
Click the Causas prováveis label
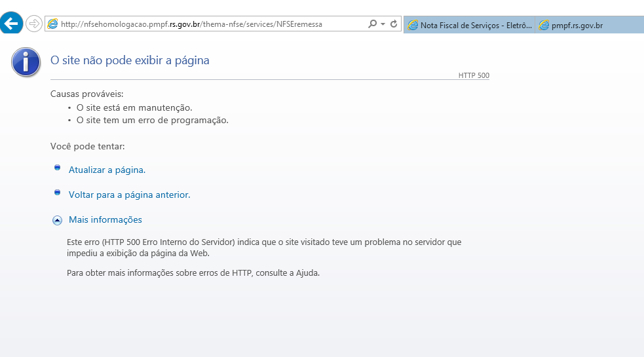click(x=86, y=94)
